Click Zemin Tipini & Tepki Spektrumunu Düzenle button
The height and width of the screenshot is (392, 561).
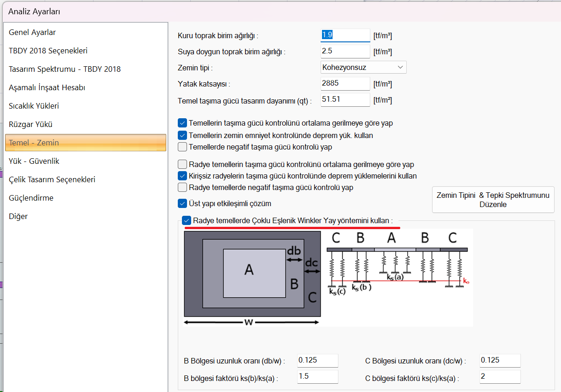pos(493,200)
